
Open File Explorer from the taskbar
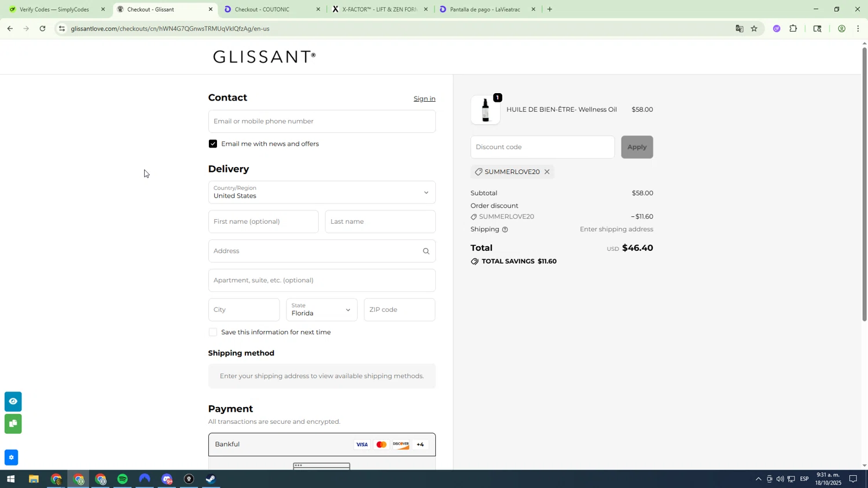click(34, 479)
